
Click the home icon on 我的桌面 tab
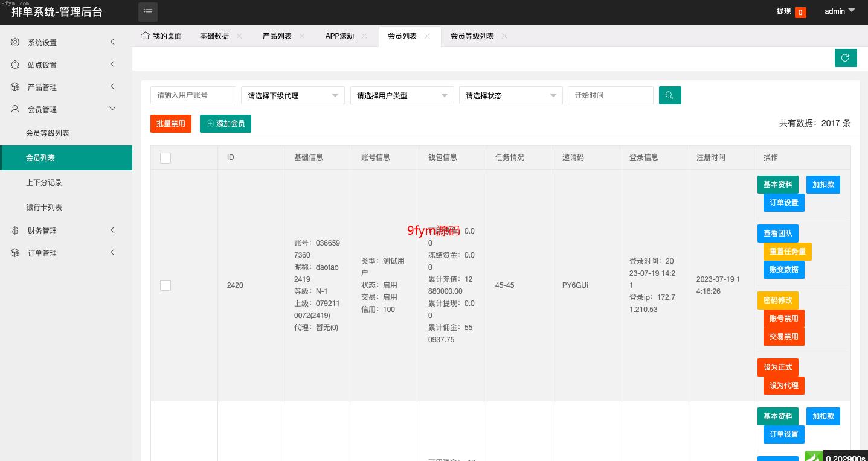[146, 36]
